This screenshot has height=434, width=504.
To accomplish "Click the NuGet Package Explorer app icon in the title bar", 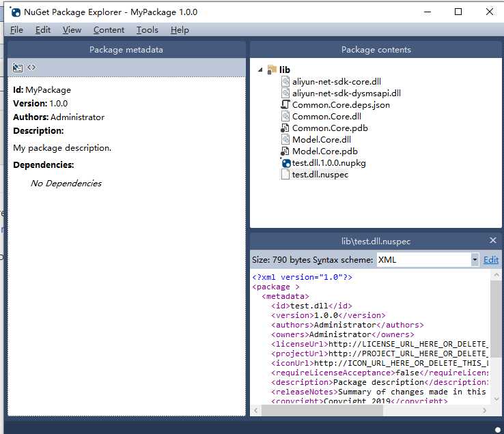I will click(15, 12).
